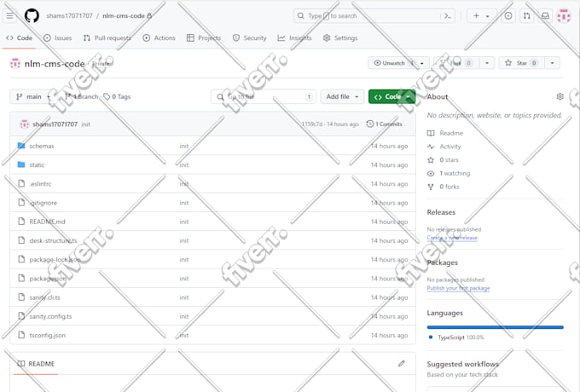Click the Fork button
This screenshot has width=580, height=392.
(x=456, y=63)
